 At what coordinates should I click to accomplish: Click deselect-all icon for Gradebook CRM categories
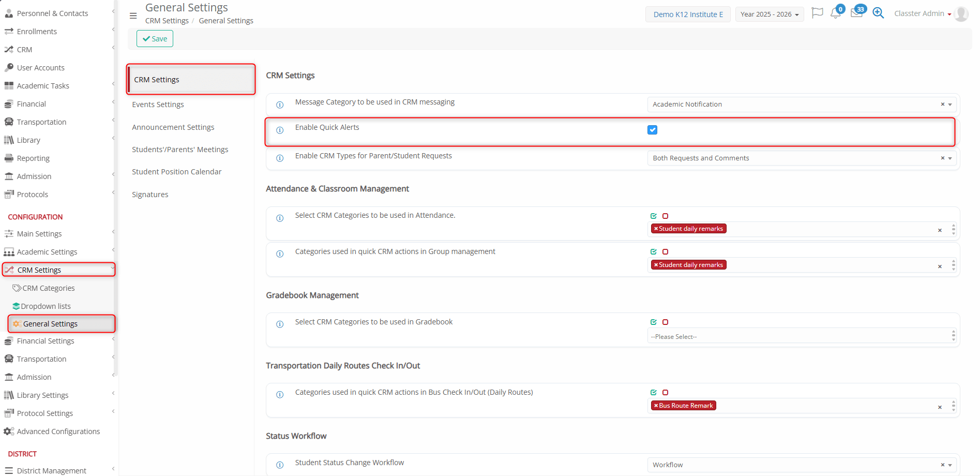pyautogui.click(x=666, y=322)
